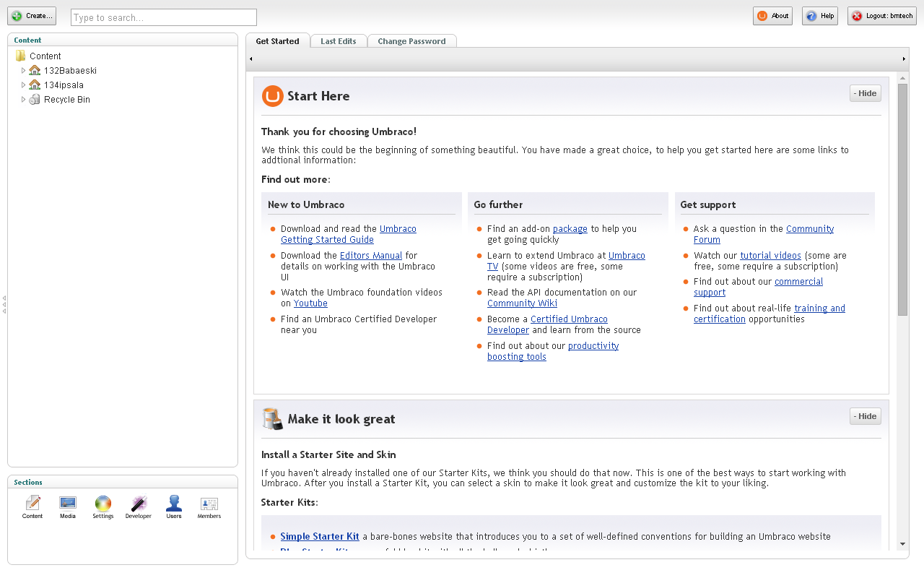Open the Content section icon
This screenshot has height=578, width=924.
(32, 507)
